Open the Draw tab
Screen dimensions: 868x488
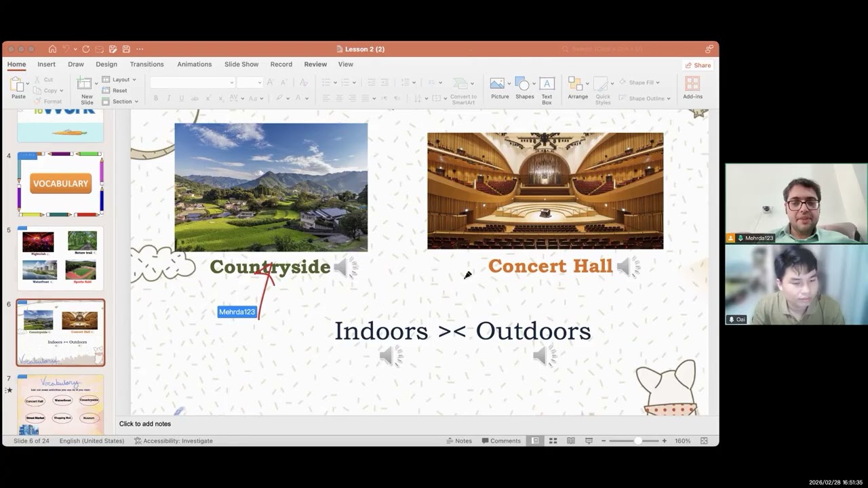coord(76,64)
